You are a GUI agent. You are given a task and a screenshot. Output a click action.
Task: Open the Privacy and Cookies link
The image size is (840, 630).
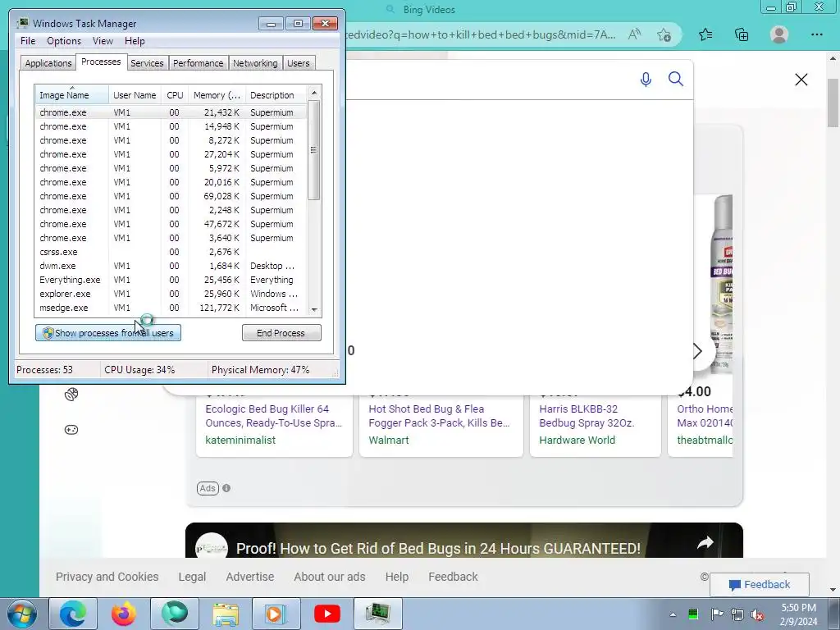(x=107, y=577)
